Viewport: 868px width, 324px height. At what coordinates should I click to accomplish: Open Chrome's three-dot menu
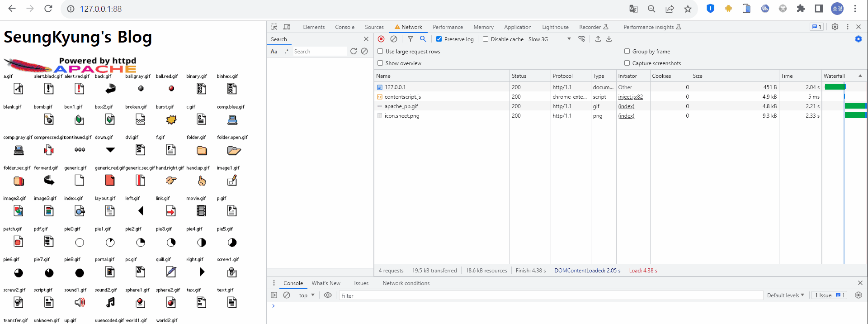855,9
